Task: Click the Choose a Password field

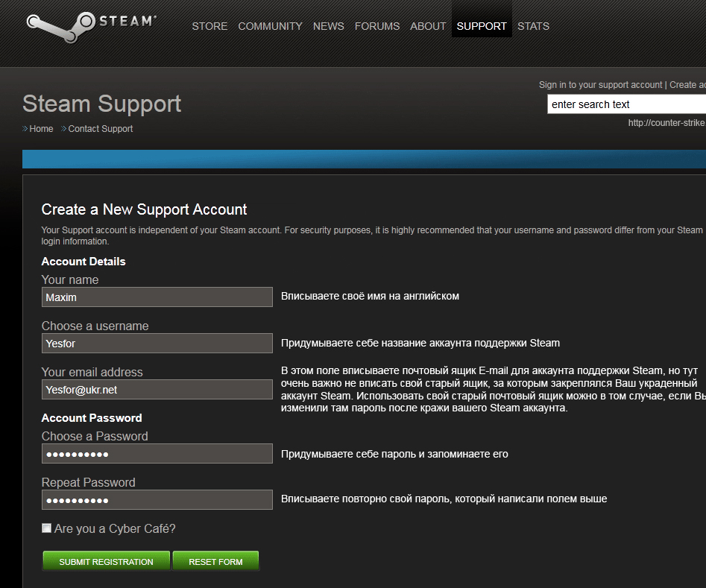Action: point(157,453)
